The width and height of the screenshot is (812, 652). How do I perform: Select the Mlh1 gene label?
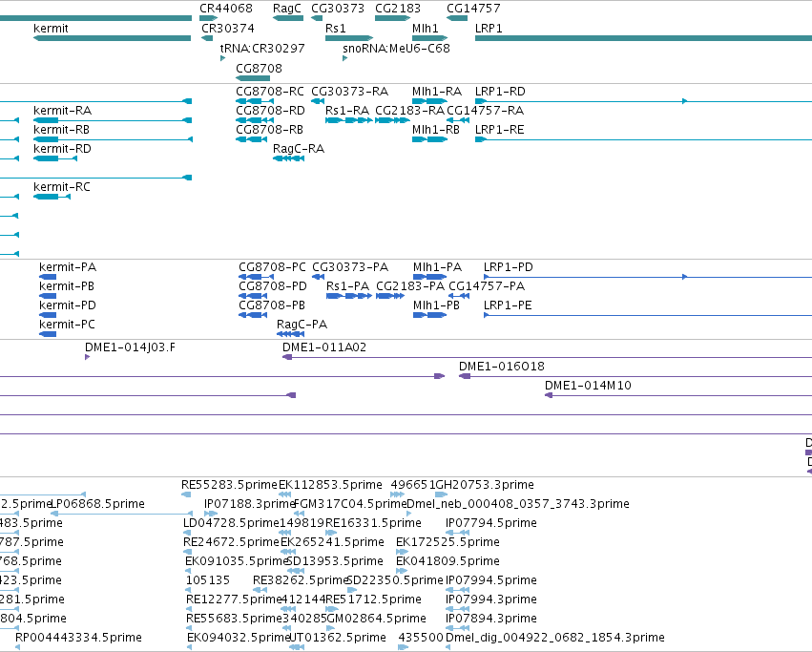[x=426, y=29]
